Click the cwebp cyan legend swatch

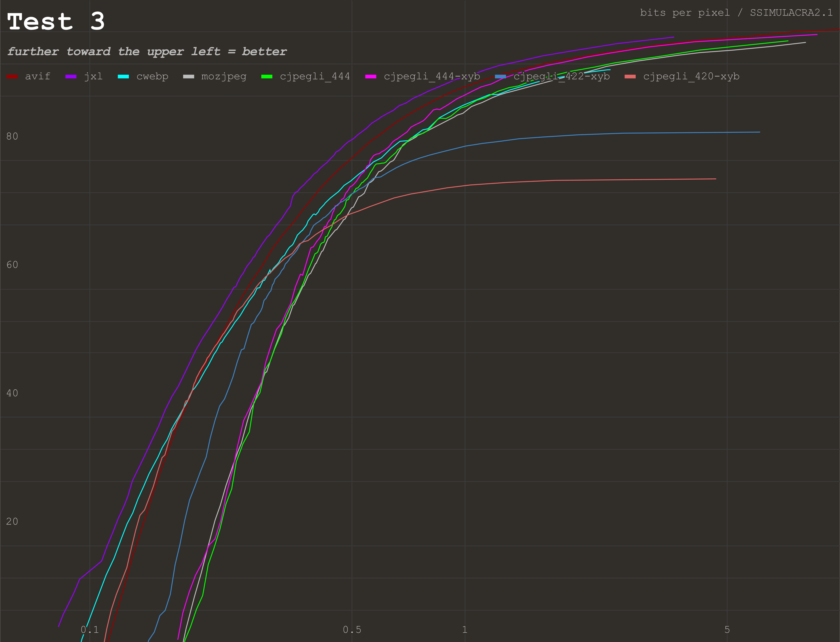pos(123,77)
